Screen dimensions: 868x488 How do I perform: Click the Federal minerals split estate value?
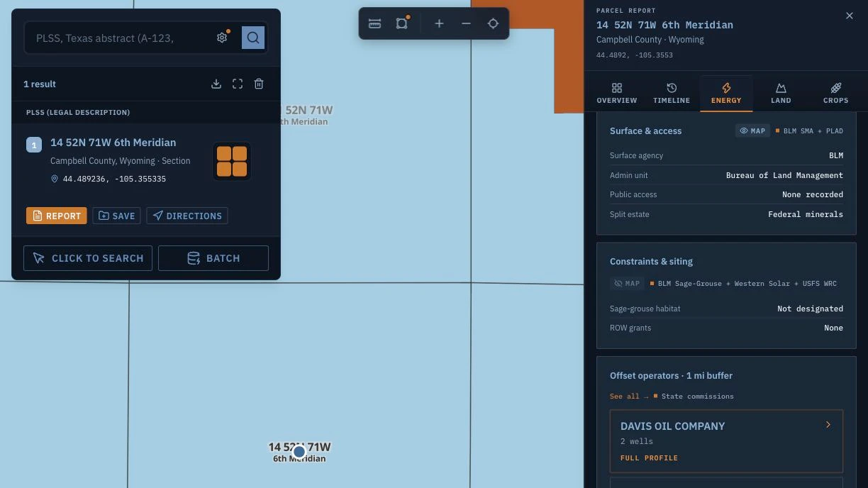click(806, 214)
